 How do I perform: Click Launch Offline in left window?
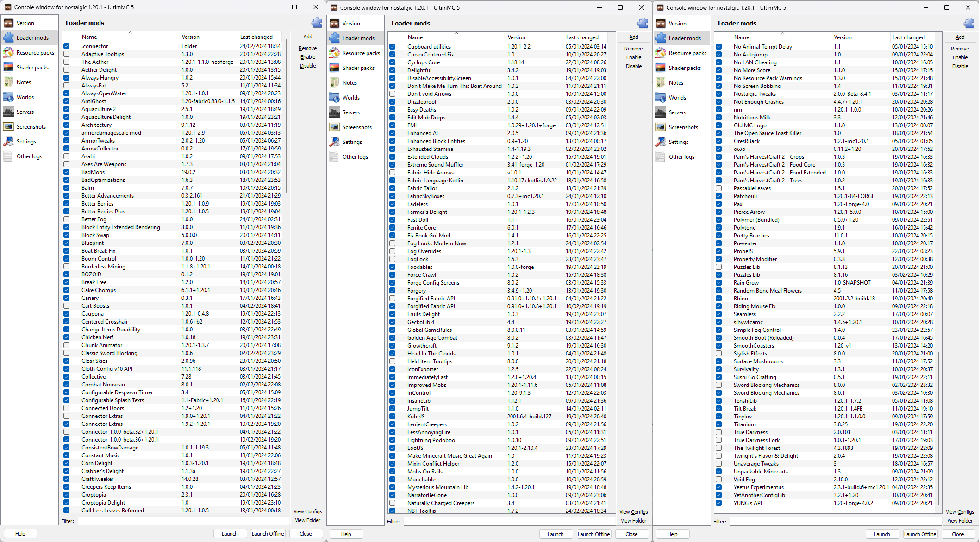pyautogui.click(x=268, y=534)
